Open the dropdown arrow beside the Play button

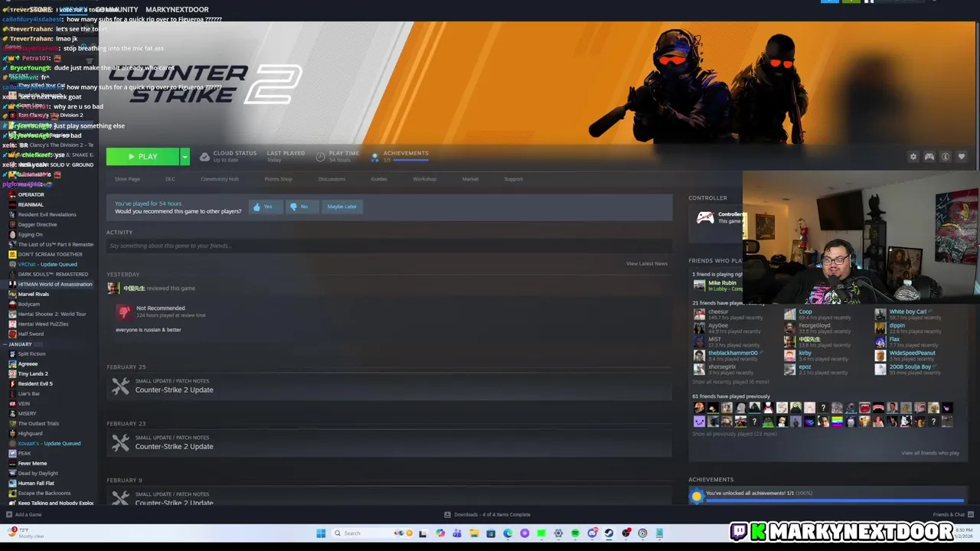pos(185,157)
